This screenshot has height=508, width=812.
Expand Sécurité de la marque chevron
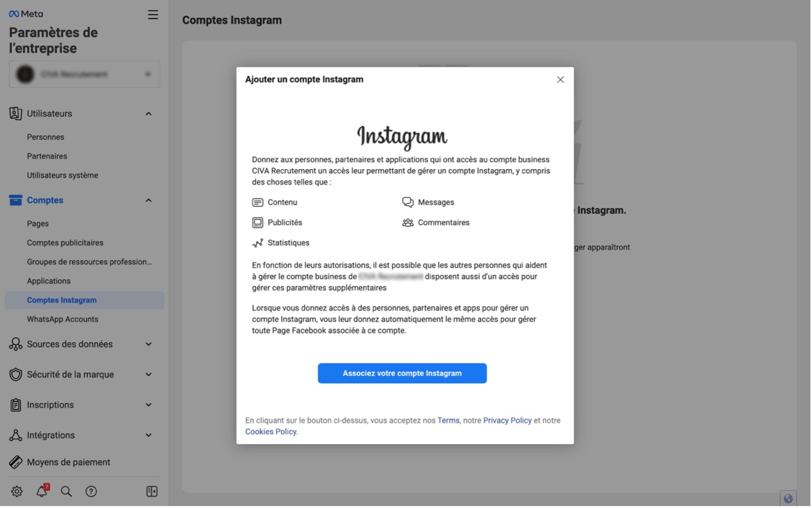tap(148, 375)
